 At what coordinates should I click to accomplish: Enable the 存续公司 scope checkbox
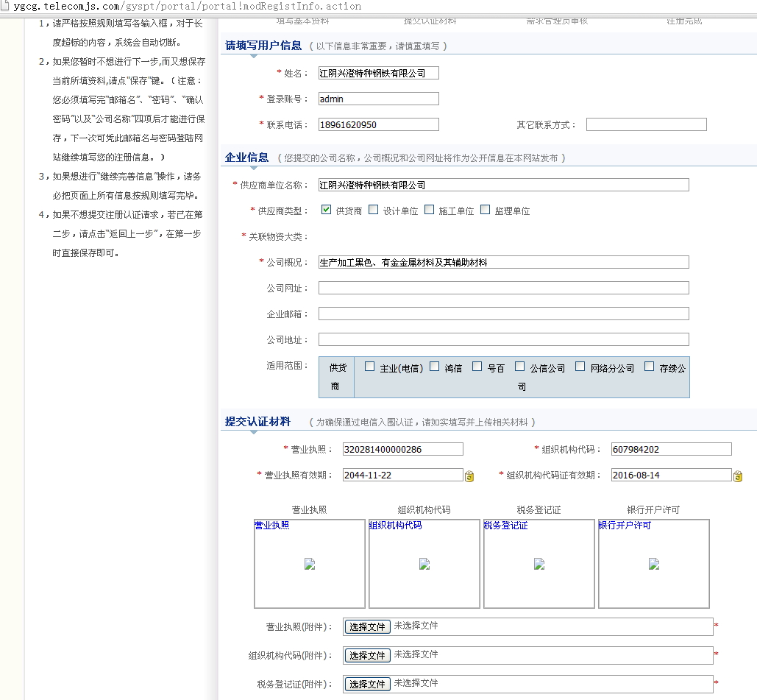click(650, 366)
